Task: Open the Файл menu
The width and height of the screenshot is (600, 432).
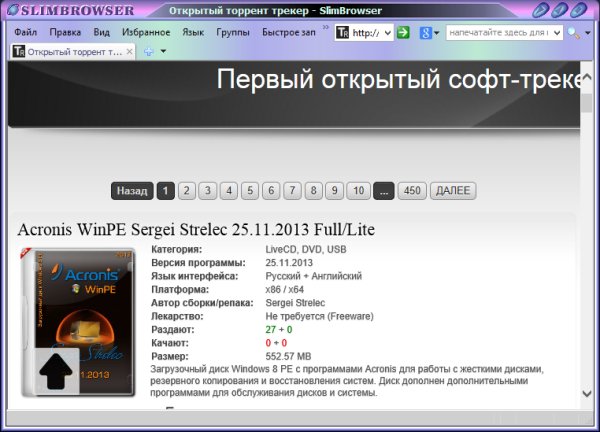Action: [x=25, y=33]
